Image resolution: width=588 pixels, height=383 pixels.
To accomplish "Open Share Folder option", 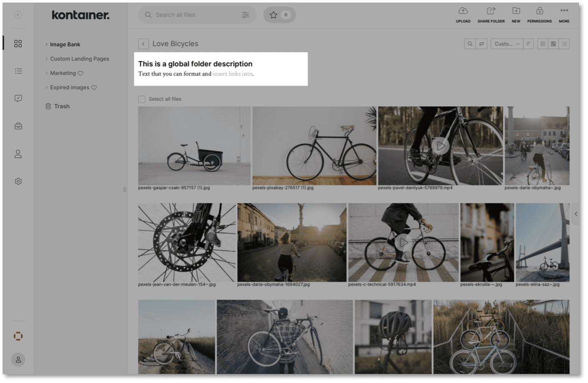I will coord(491,11).
